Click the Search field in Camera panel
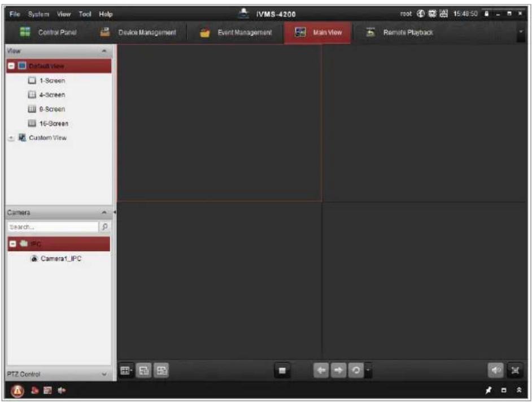The height and width of the screenshot is (402, 532). coord(53,226)
